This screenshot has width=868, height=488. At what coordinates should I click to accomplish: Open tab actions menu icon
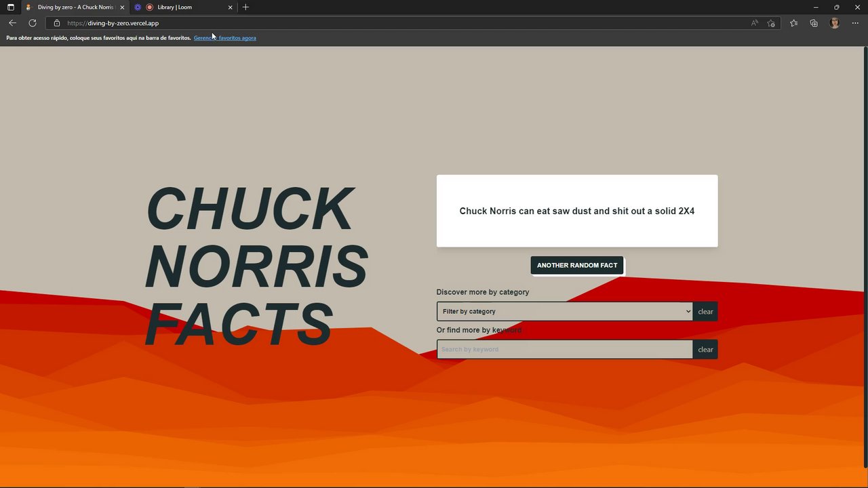10,7
